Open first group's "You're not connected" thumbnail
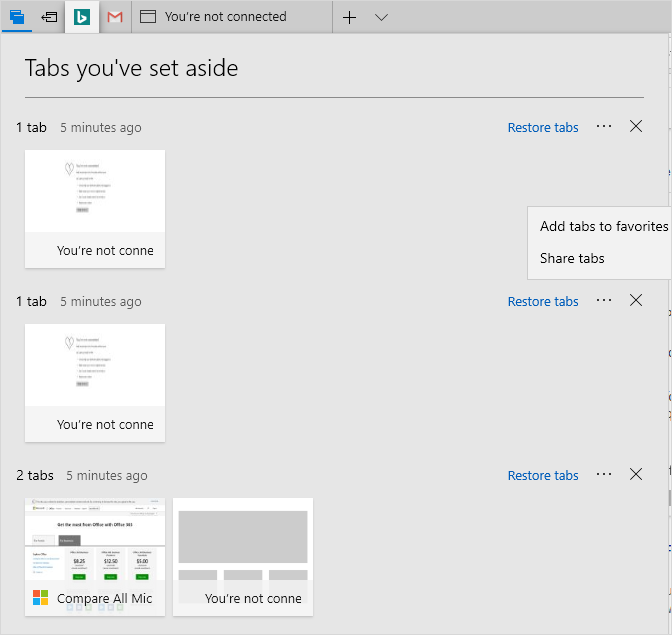Image resolution: width=672 pixels, height=635 pixels. coord(95,208)
